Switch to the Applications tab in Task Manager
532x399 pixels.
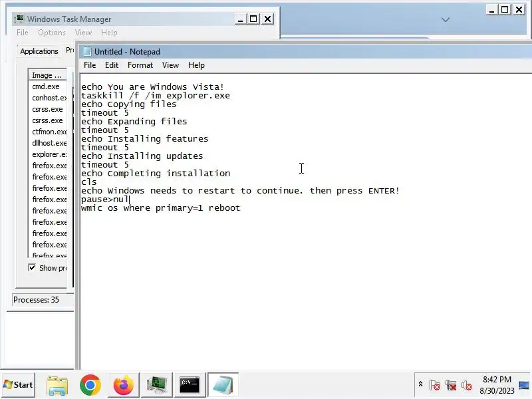39,51
